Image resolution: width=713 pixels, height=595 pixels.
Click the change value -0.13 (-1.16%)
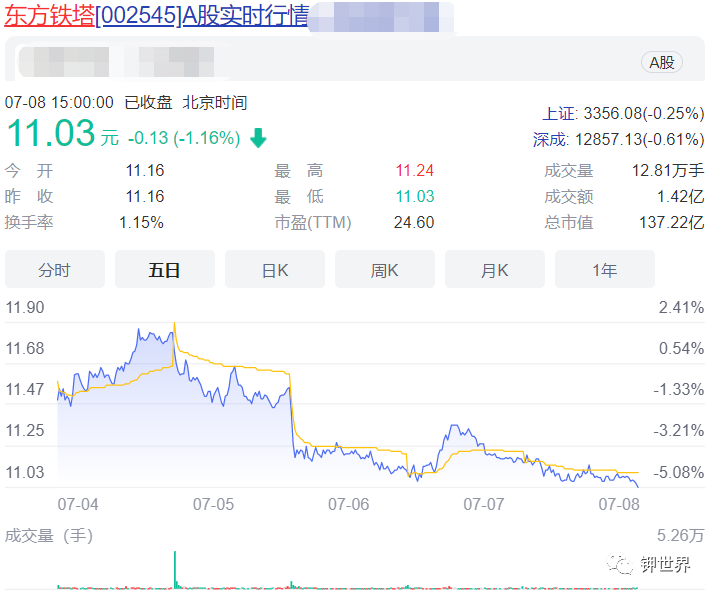pos(184,138)
